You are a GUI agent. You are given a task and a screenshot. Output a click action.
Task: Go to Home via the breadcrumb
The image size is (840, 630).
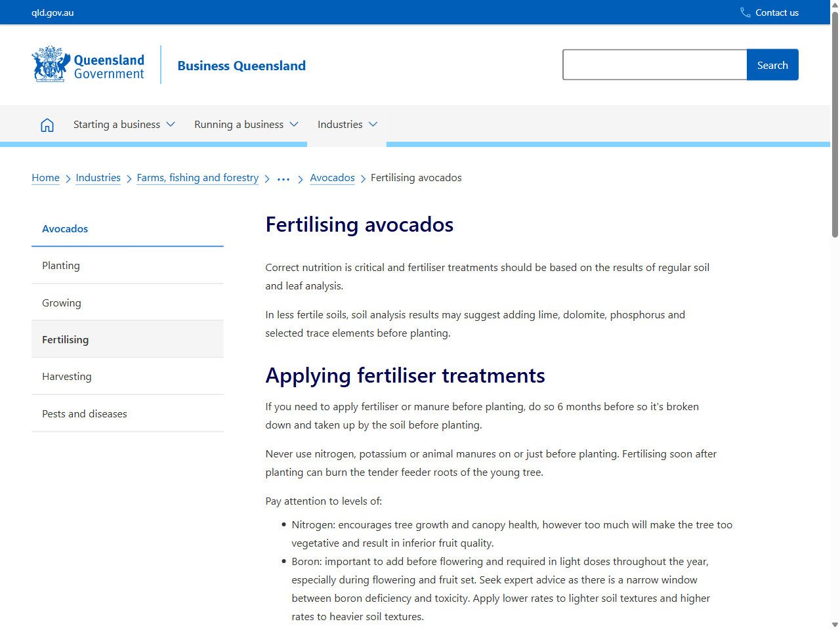pos(45,177)
